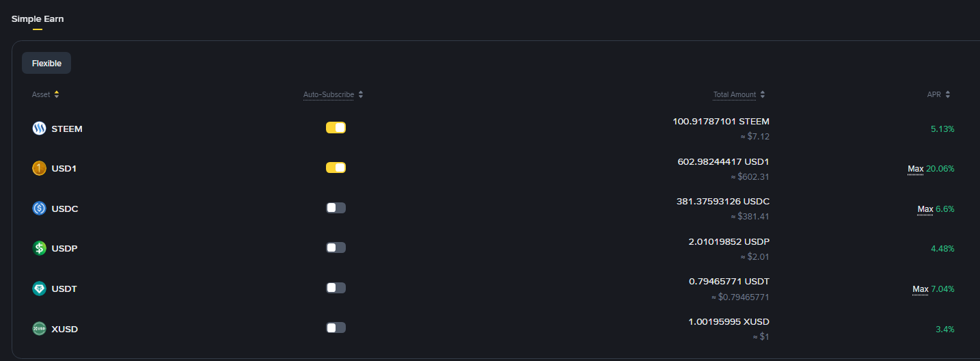Select the Simple Earn tab
980x361 pixels.
click(38, 19)
